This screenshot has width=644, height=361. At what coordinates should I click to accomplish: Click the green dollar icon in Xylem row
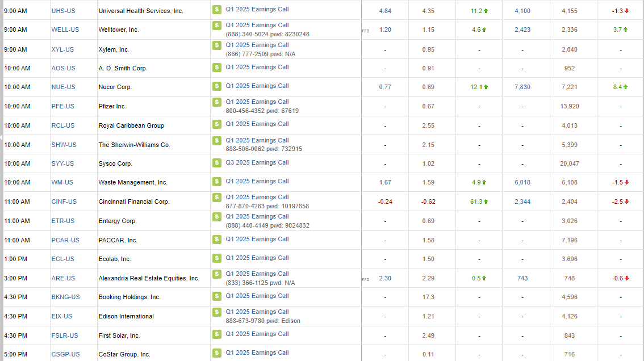(x=217, y=45)
